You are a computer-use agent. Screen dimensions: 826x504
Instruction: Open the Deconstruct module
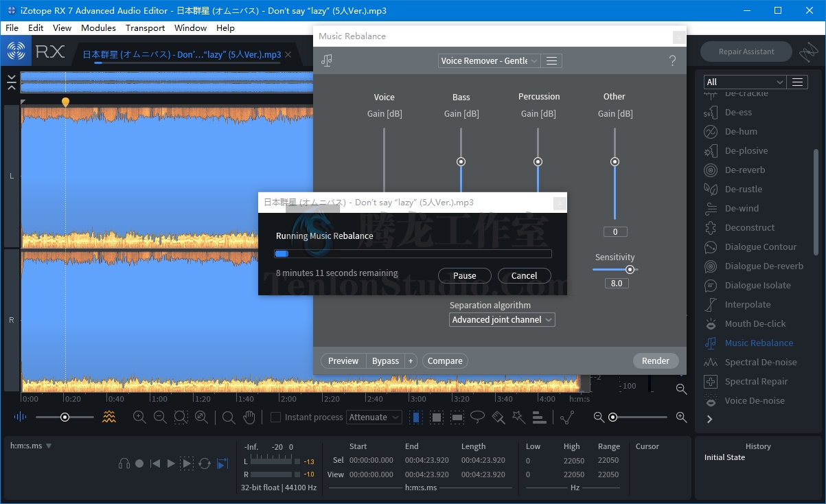coord(749,227)
